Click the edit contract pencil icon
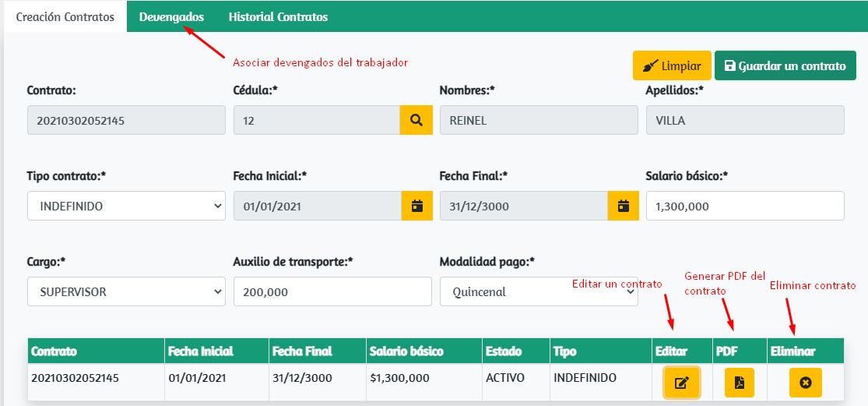 click(x=681, y=383)
